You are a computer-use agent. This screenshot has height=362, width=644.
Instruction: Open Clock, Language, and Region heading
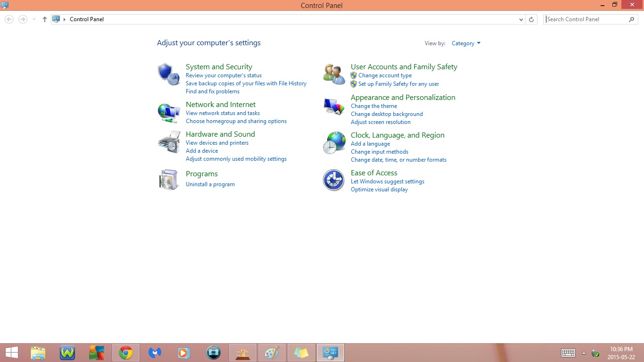tap(397, 135)
